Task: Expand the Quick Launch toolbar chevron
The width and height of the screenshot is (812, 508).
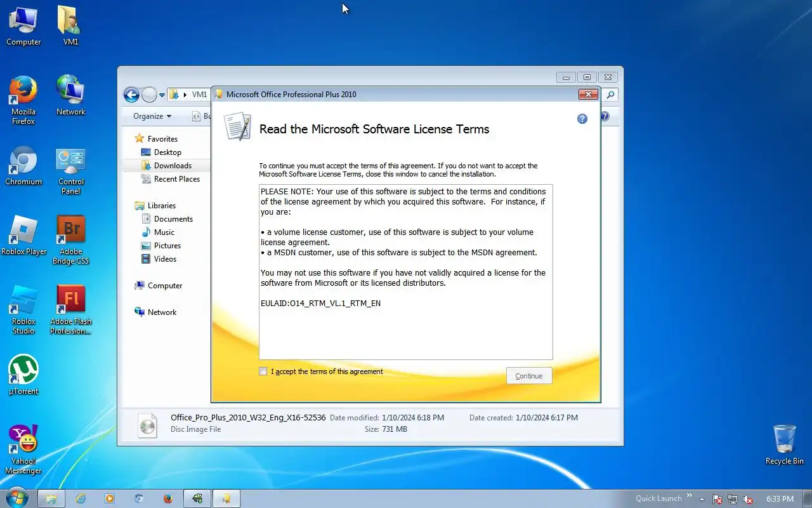Action: click(690, 496)
